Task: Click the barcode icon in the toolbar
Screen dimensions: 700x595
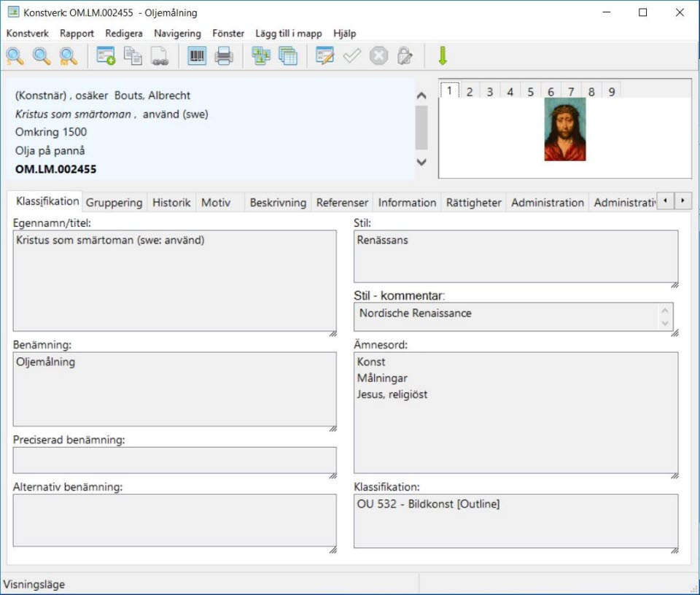Action: coord(197,56)
